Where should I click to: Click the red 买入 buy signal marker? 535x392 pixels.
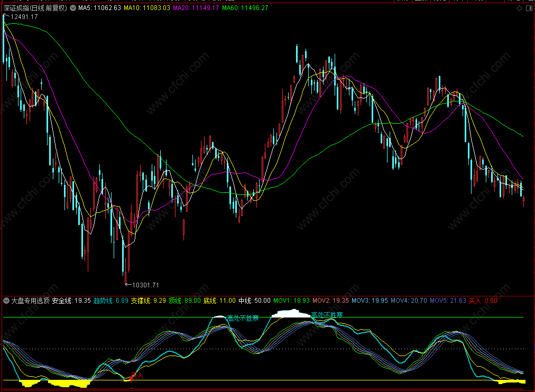coord(136,376)
